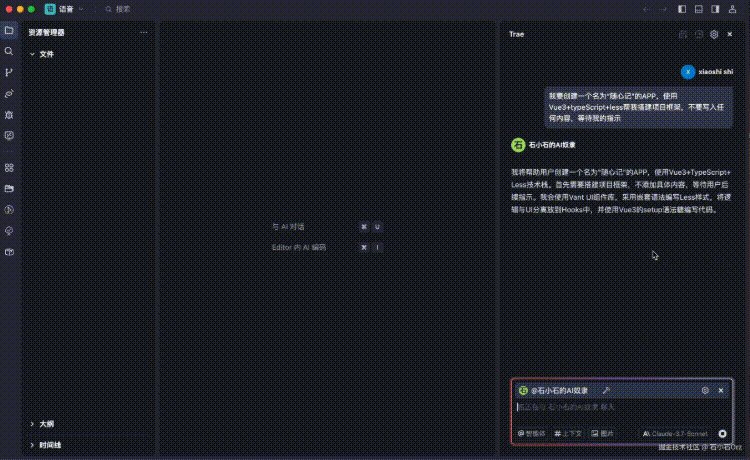Click the round stop button in chat input
Screen dimensions: 750x460
(722, 434)
